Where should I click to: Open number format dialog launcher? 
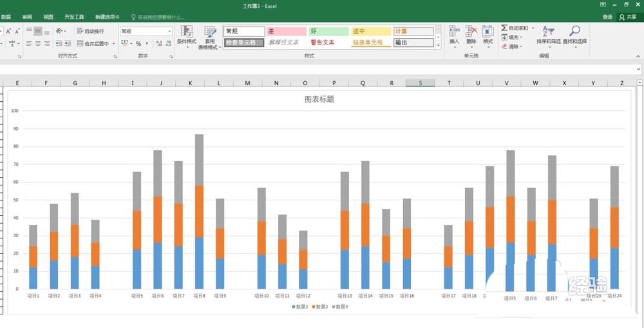coord(171,56)
